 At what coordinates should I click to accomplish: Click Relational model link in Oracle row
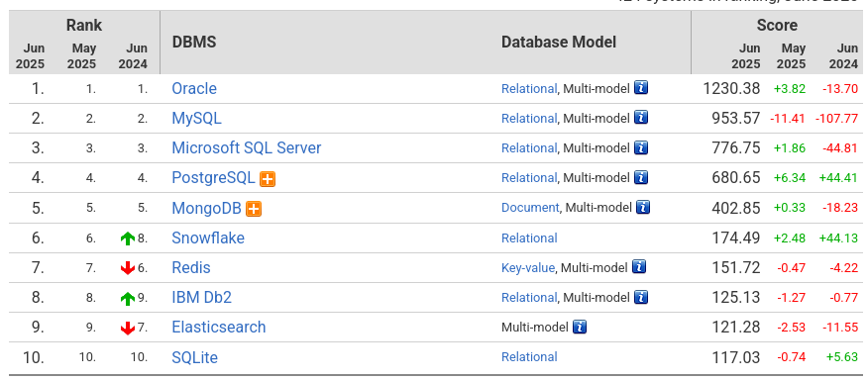(x=529, y=88)
